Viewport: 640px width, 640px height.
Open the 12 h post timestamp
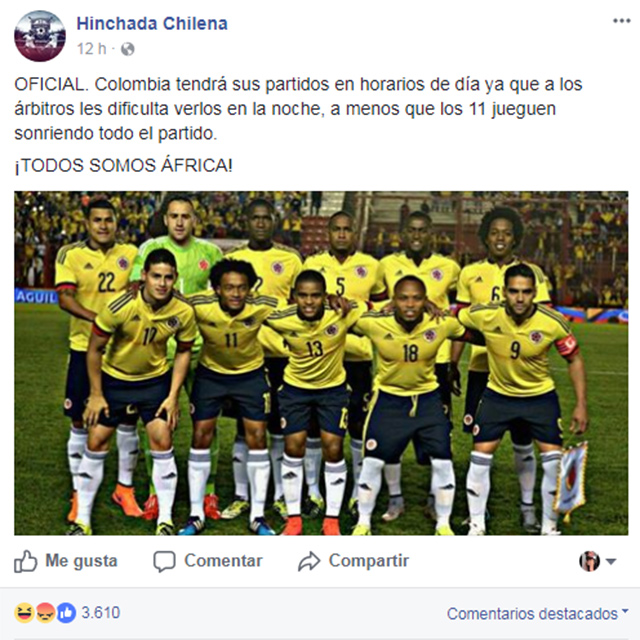pos(91,49)
